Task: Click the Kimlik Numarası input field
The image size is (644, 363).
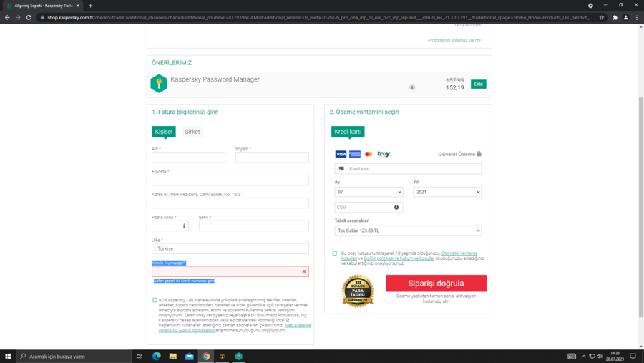Action: click(230, 271)
